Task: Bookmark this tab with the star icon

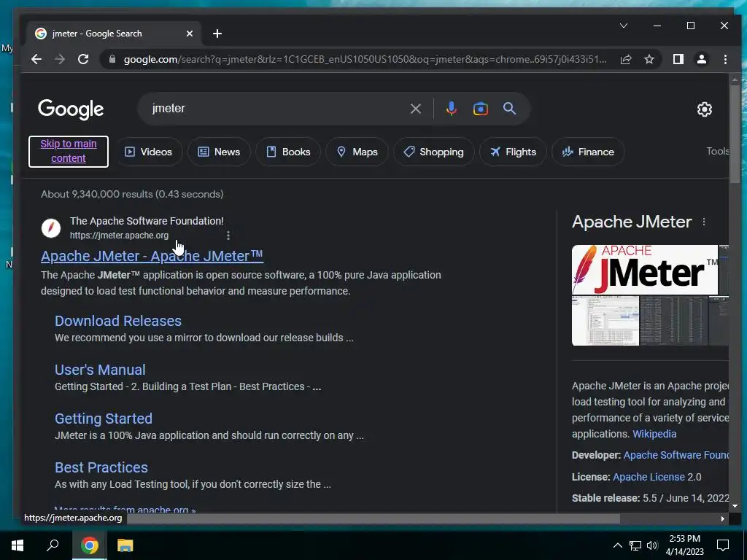Action: pos(649,59)
